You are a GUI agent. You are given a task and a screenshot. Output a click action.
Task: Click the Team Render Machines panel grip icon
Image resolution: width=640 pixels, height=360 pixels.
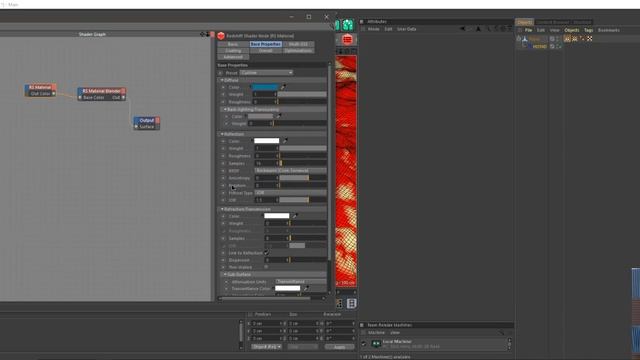[x=362, y=325]
